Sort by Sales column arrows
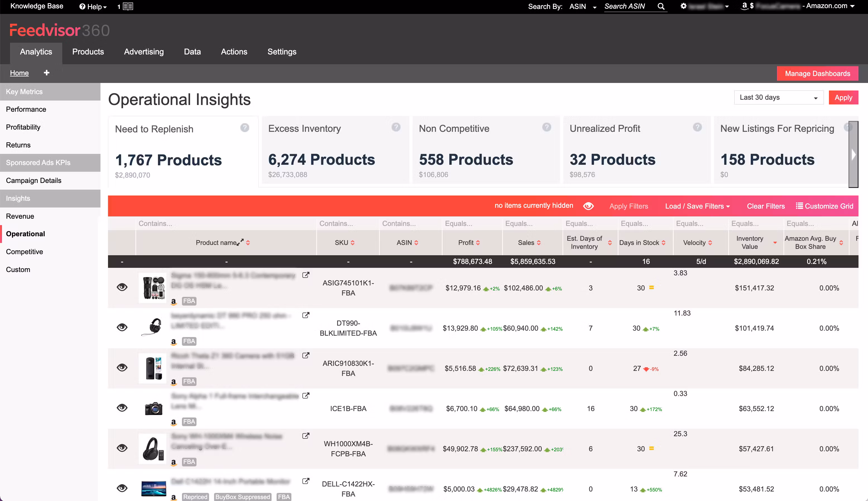 (x=539, y=243)
